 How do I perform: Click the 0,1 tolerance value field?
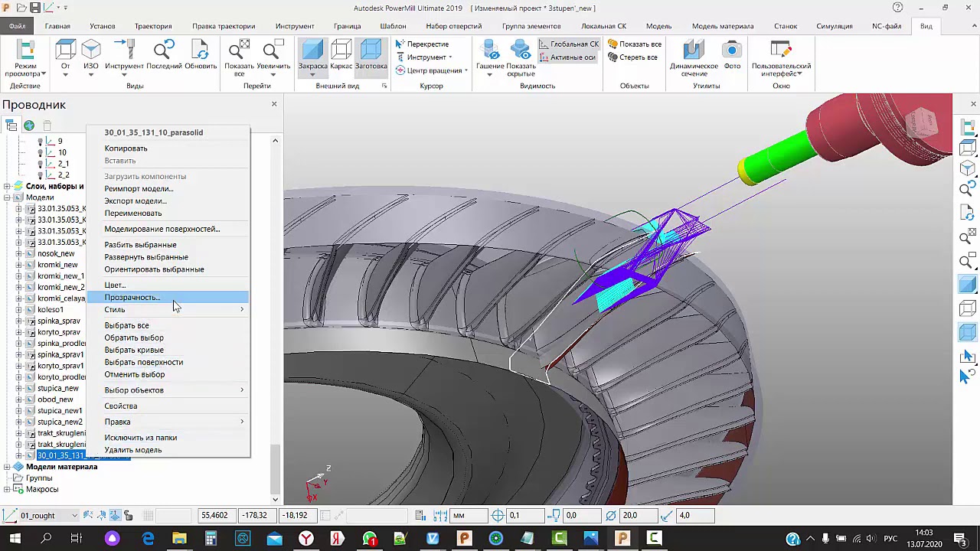click(524, 516)
